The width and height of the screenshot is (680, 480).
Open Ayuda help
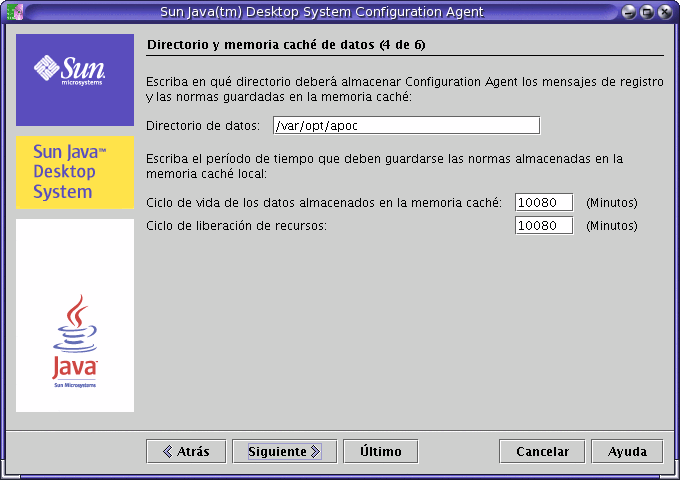627,451
